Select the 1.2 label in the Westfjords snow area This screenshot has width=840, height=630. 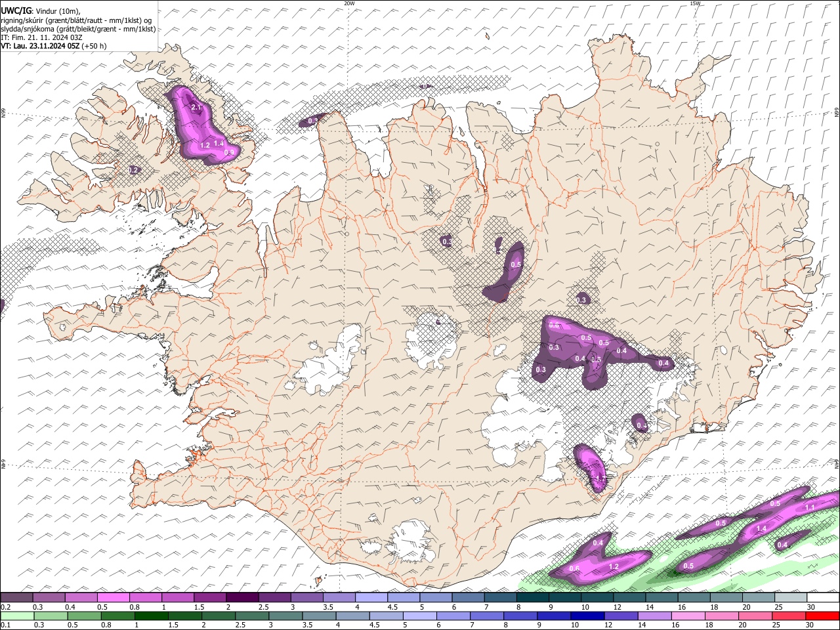click(x=205, y=145)
